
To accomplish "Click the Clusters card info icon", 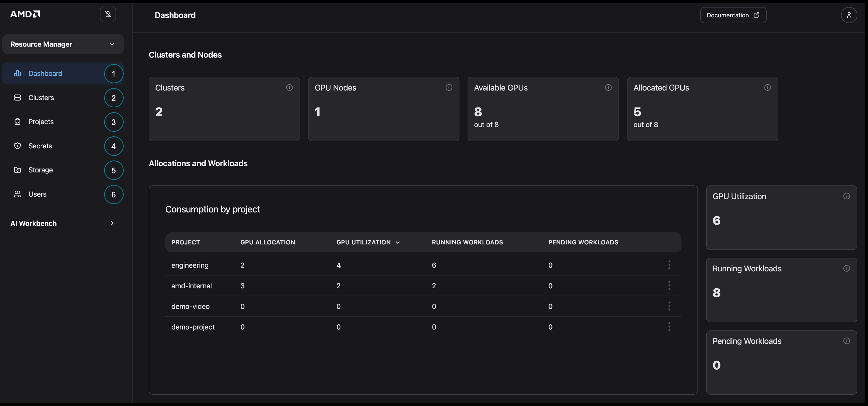I will pyautogui.click(x=289, y=88).
